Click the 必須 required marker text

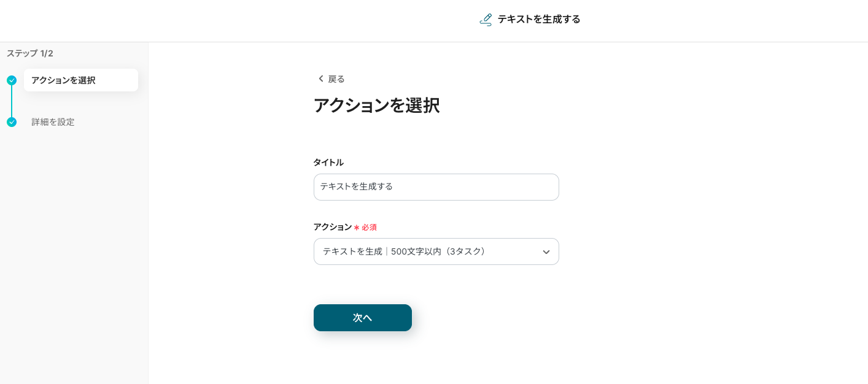tap(369, 228)
